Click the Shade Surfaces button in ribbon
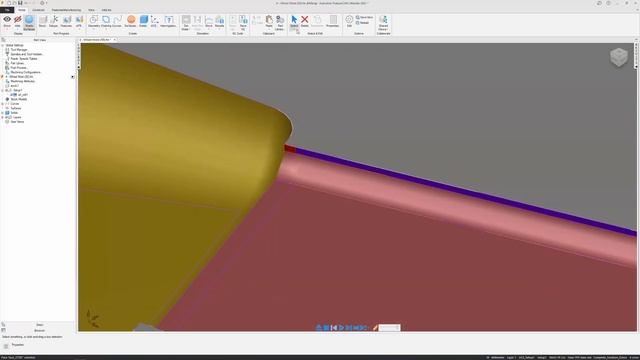 point(29,22)
